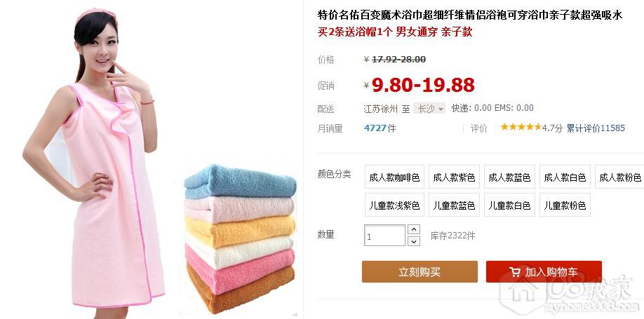Increase quantity with the up arrow
The width and height of the screenshot is (644, 319).
pyautogui.click(x=414, y=229)
